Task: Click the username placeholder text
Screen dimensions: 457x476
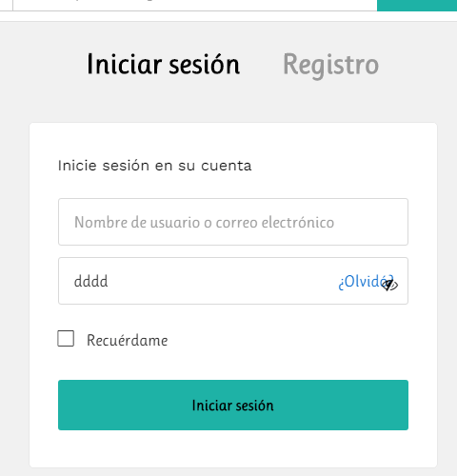Action: tap(204, 222)
